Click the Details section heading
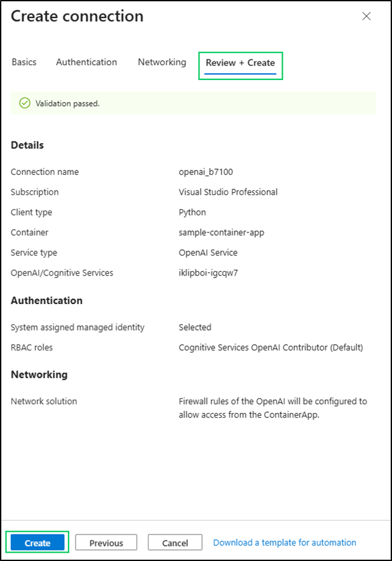Viewport: 392px width, 561px height. coord(27,145)
